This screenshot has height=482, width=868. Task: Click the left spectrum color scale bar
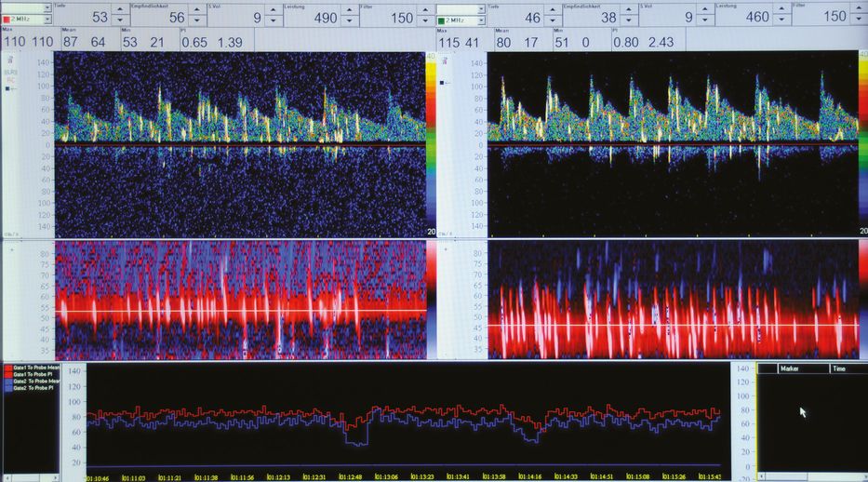tap(431, 140)
